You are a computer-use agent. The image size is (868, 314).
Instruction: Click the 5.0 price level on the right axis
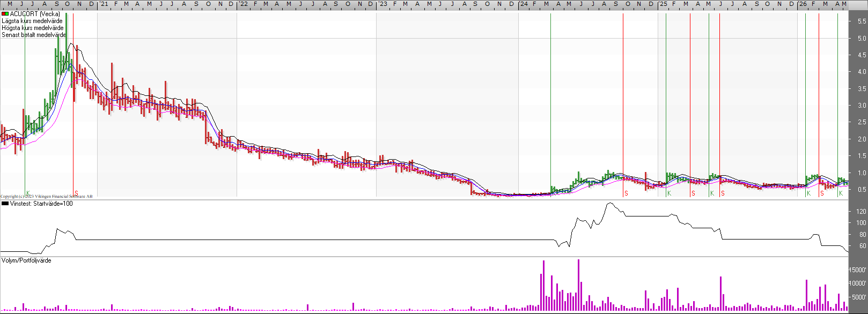tap(862, 39)
